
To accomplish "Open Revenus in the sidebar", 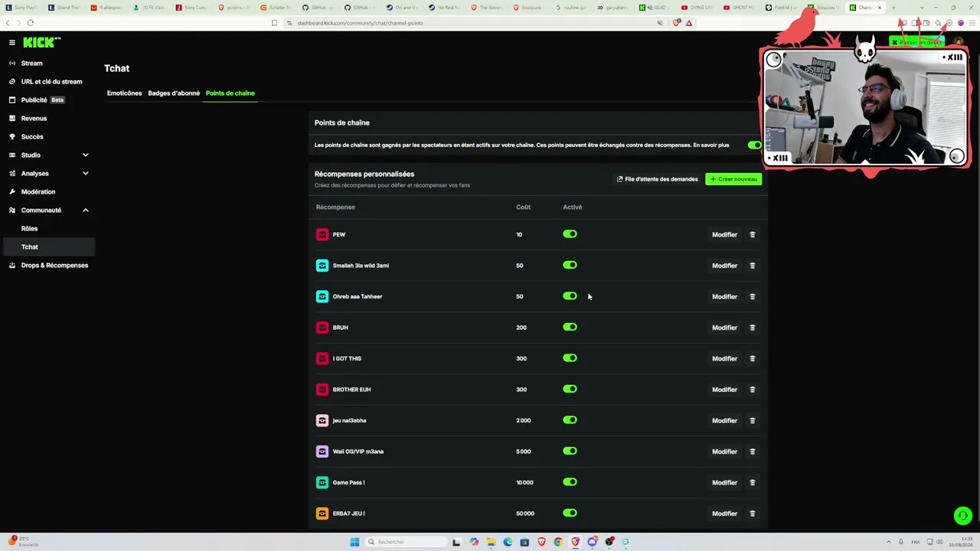I will click(x=34, y=119).
